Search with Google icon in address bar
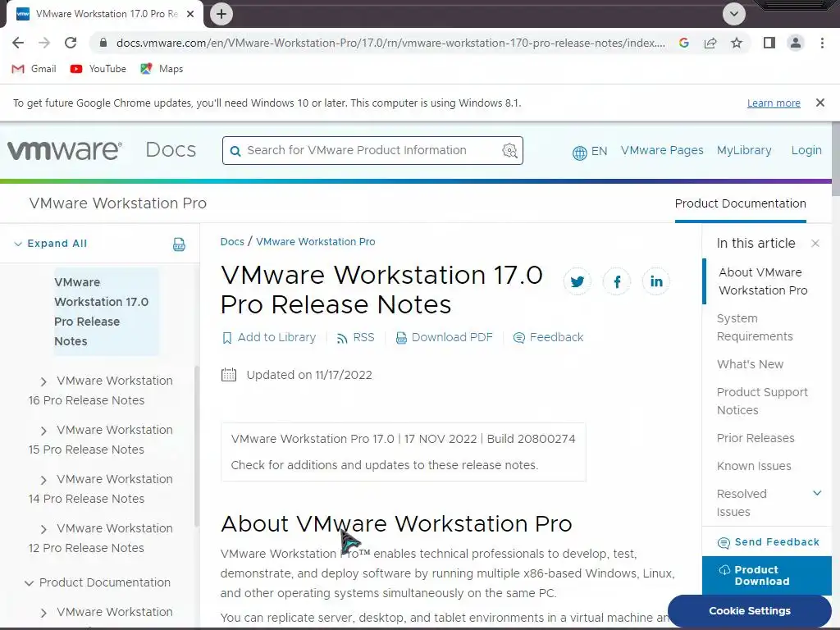The width and height of the screenshot is (840, 630). pyautogui.click(x=683, y=43)
